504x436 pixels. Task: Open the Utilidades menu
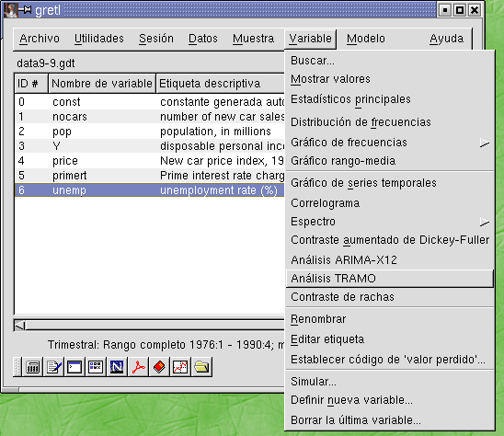point(99,39)
